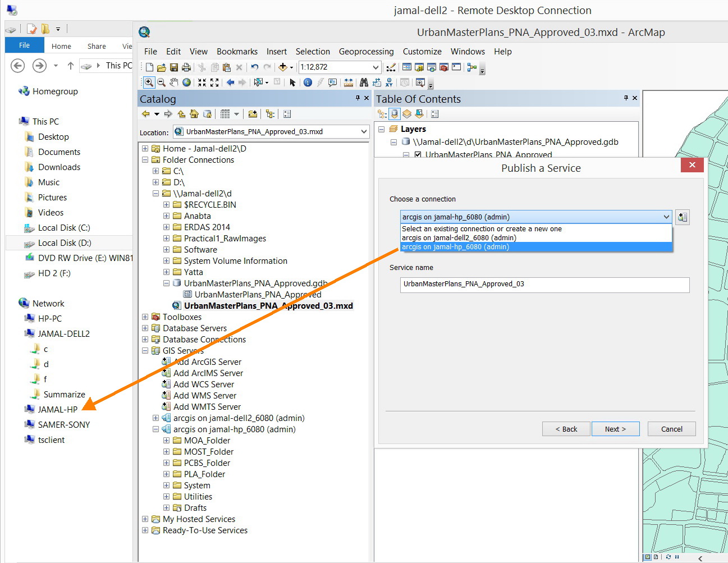Click the New map document icon
The image size is (728, 563).
(x=149, y=67)
